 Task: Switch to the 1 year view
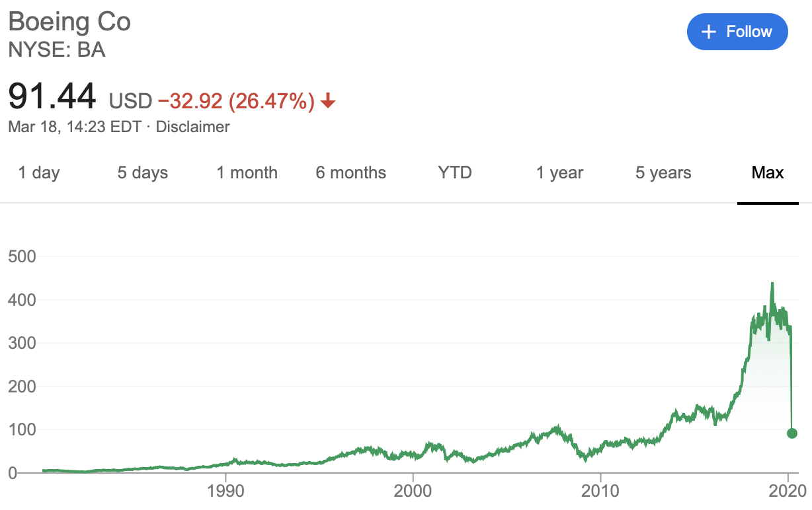click(560, 173)
